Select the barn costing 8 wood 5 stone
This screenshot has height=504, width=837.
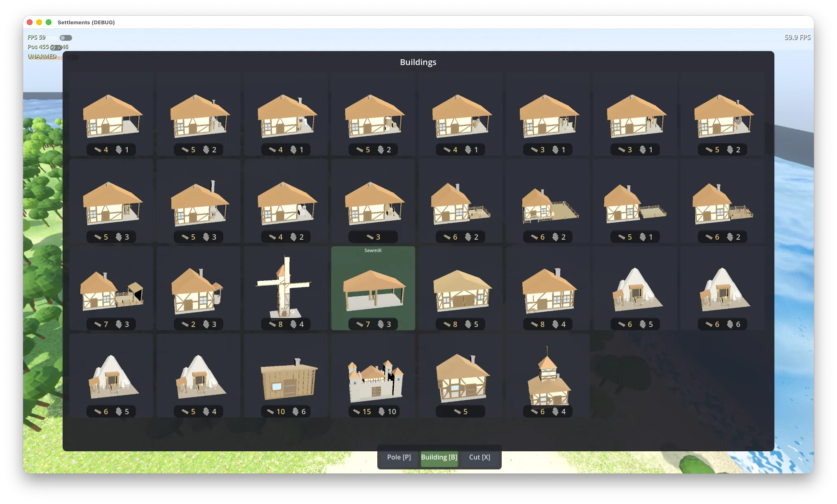(460, 288)
